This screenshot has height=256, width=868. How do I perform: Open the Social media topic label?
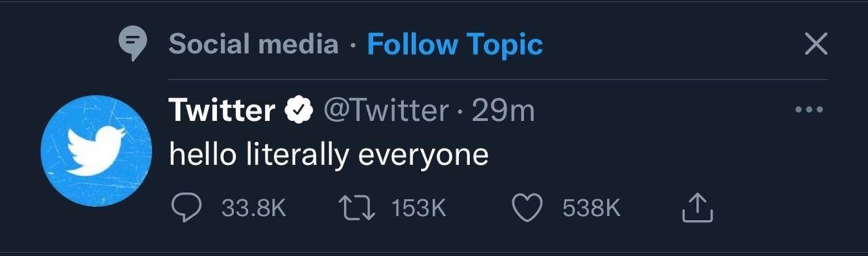pyautogui.click(x=254, y=45)
